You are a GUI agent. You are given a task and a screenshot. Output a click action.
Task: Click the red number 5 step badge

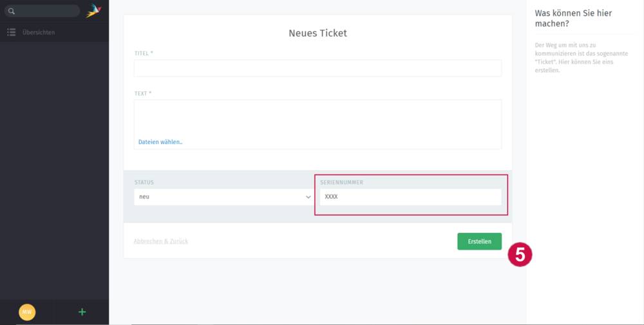coord(520,254)
